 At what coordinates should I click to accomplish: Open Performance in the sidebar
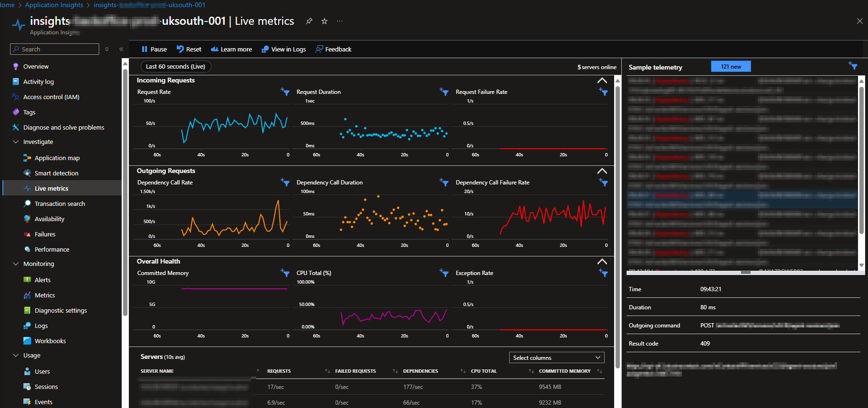(x=52, y=249)
